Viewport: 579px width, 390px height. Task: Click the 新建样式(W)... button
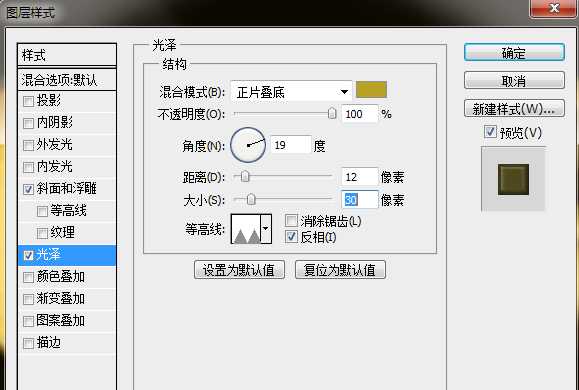click(x=514, y=109)
